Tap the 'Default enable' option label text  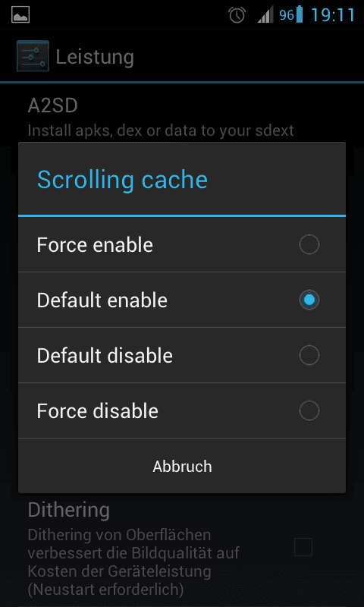[x=102, y=300]
